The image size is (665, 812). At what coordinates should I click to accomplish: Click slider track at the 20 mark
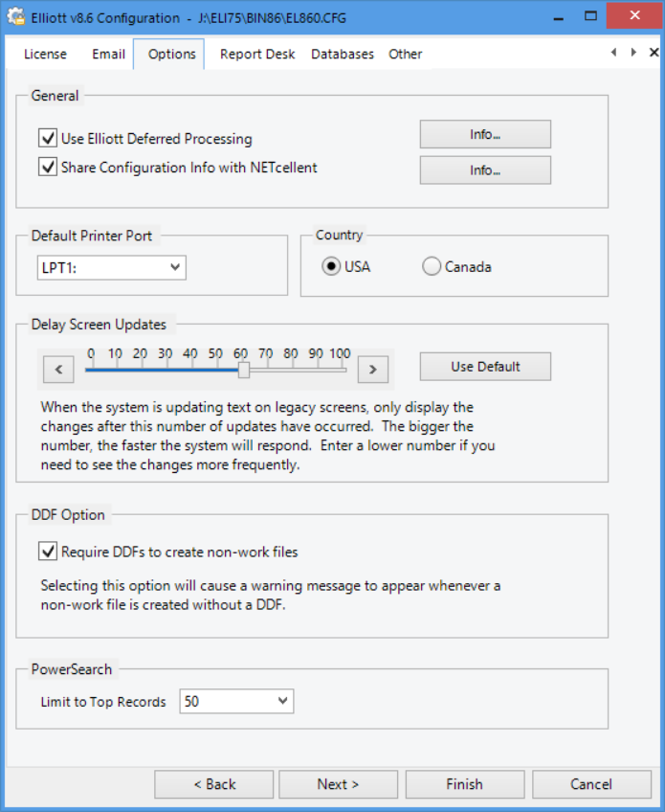pos(141,370)
